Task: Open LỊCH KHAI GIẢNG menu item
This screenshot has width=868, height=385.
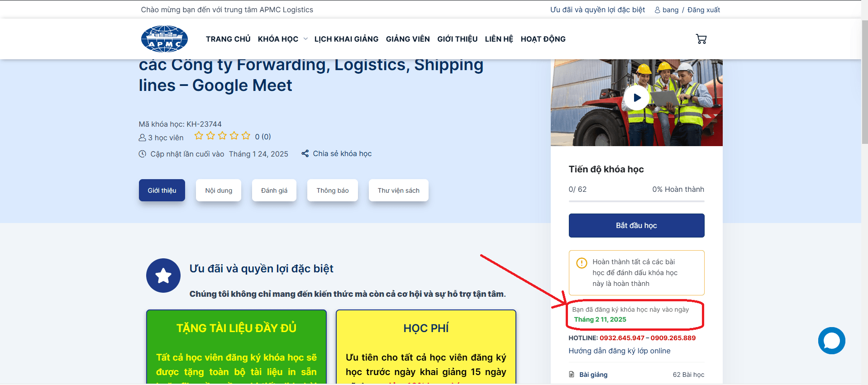Action: click(346, 39)
